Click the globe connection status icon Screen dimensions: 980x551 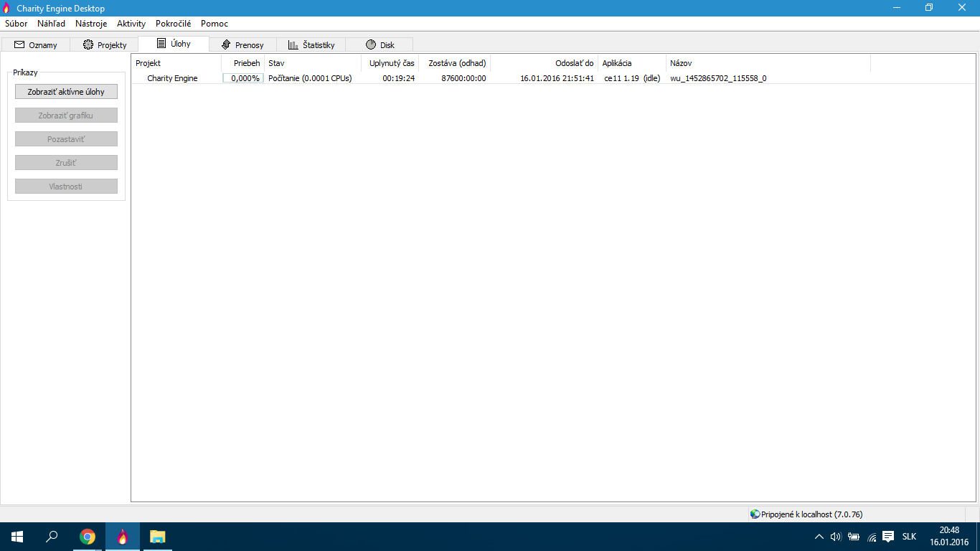pos(755,514)
